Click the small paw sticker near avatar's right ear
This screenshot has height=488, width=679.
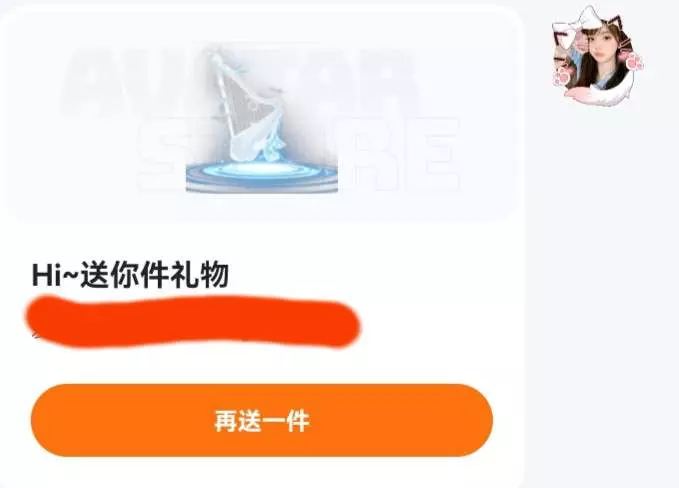(635, 61)
